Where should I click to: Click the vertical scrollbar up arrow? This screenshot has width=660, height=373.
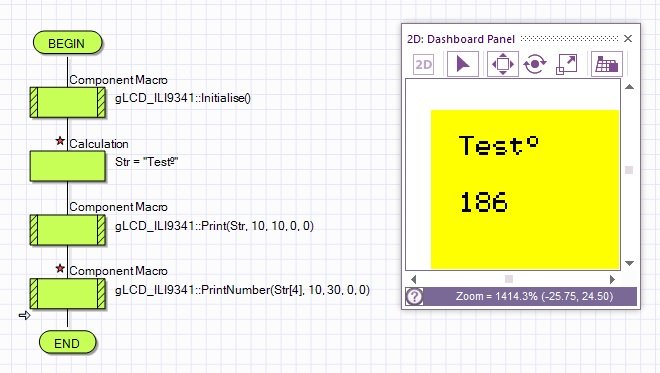[630, 87]
